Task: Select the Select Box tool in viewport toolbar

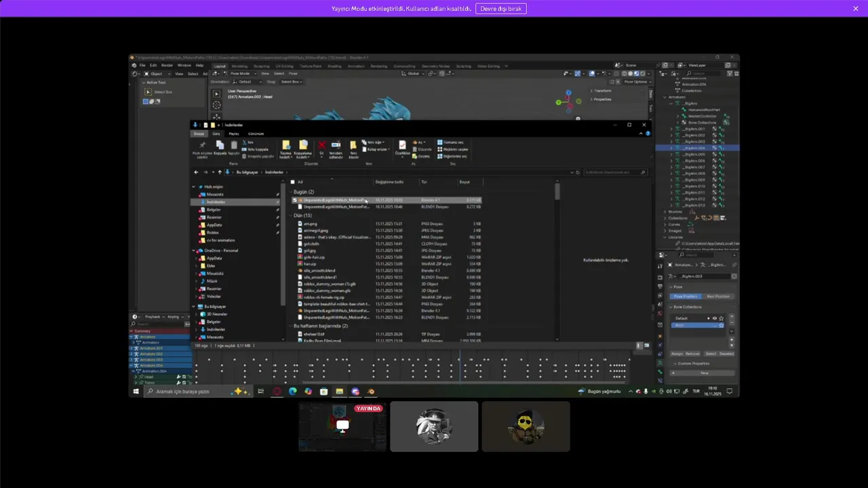Action: (216, 94)
